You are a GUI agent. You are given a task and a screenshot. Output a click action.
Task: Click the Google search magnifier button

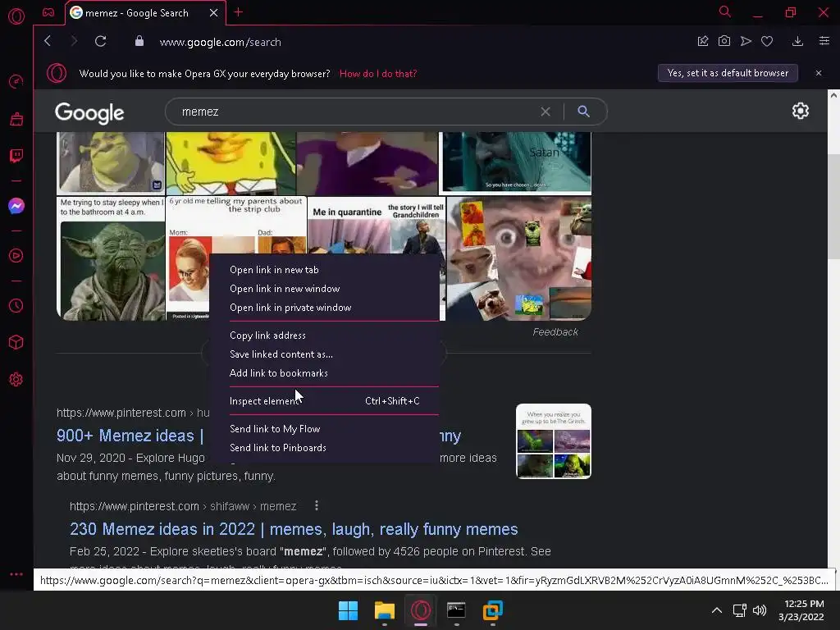coord(583,112)
